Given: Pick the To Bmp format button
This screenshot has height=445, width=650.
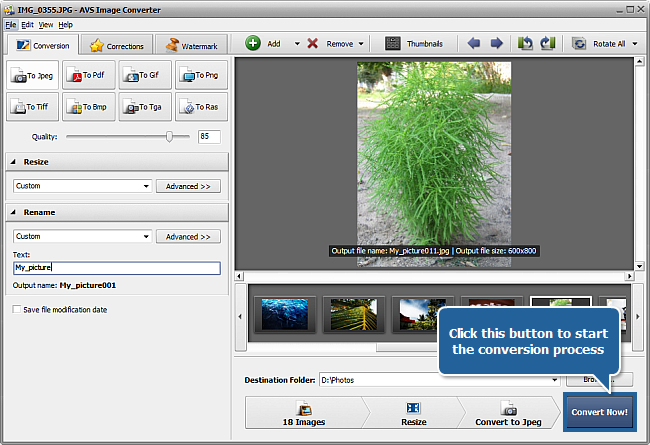Looking at the screenshot, I should (89, 107).
